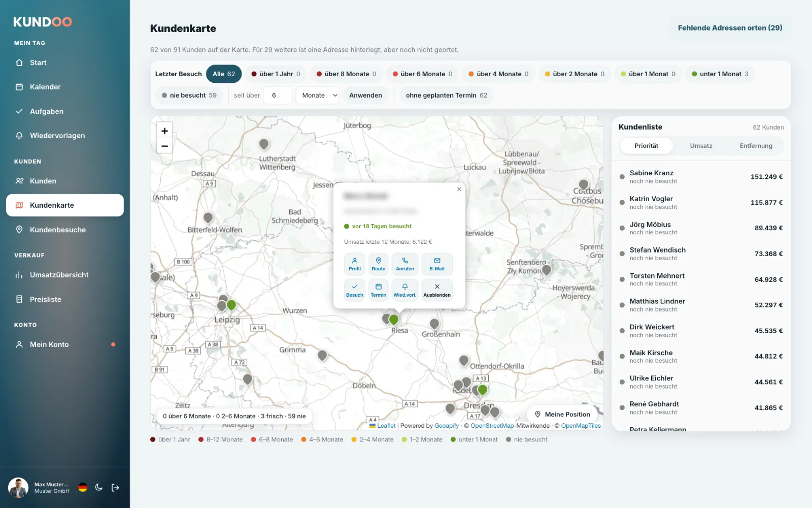Filter by über 8 Monate visits
Screen dimensions: 812x508
(x=347, y=74)
